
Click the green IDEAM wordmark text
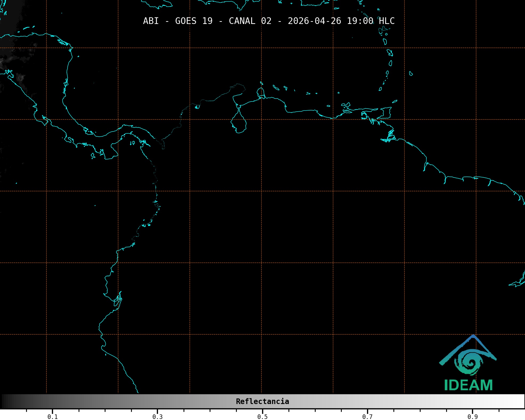click(x=468, y=385)
